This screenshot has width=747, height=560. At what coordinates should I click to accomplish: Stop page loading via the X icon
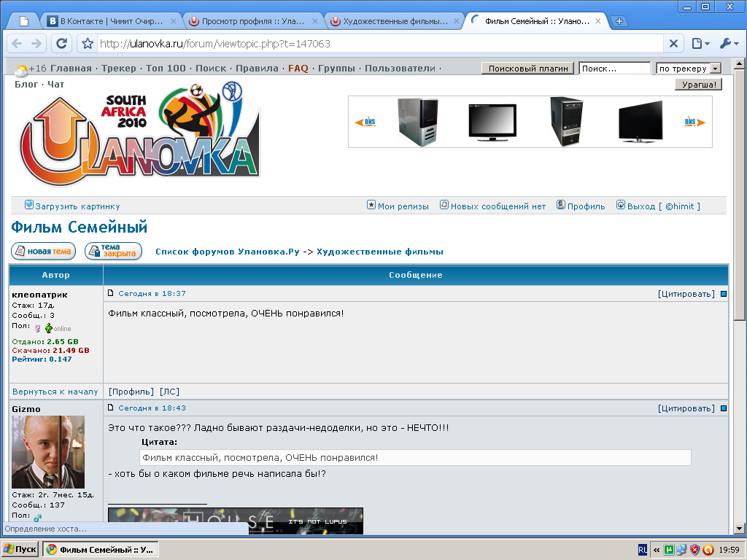[673, 43]
